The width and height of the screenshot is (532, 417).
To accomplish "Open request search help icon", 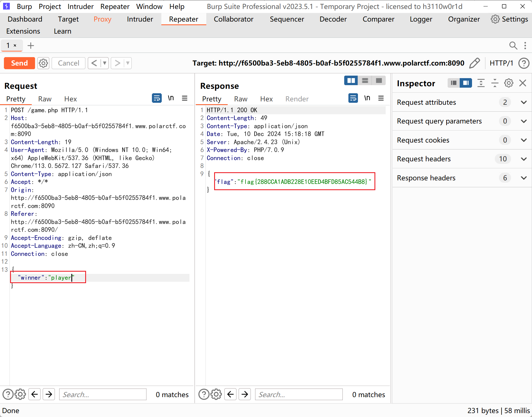I will pyautogui.click(x=8, y=394).
